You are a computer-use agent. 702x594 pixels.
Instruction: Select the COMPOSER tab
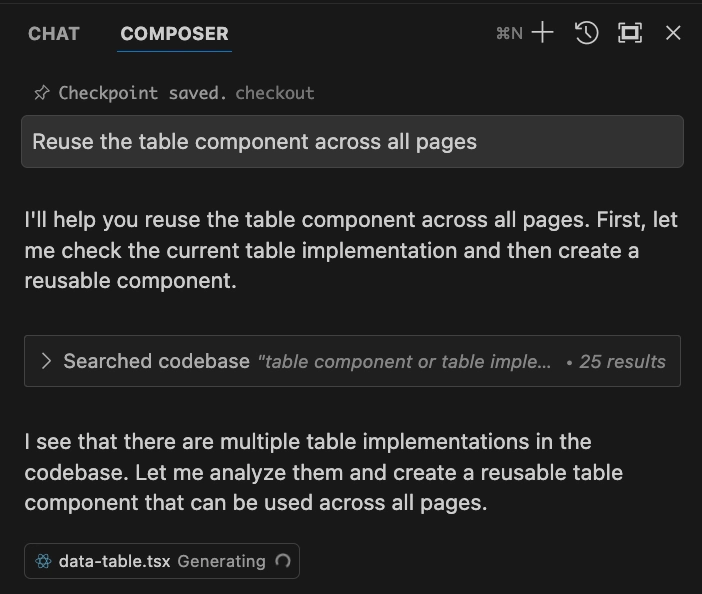coord(174,34)
